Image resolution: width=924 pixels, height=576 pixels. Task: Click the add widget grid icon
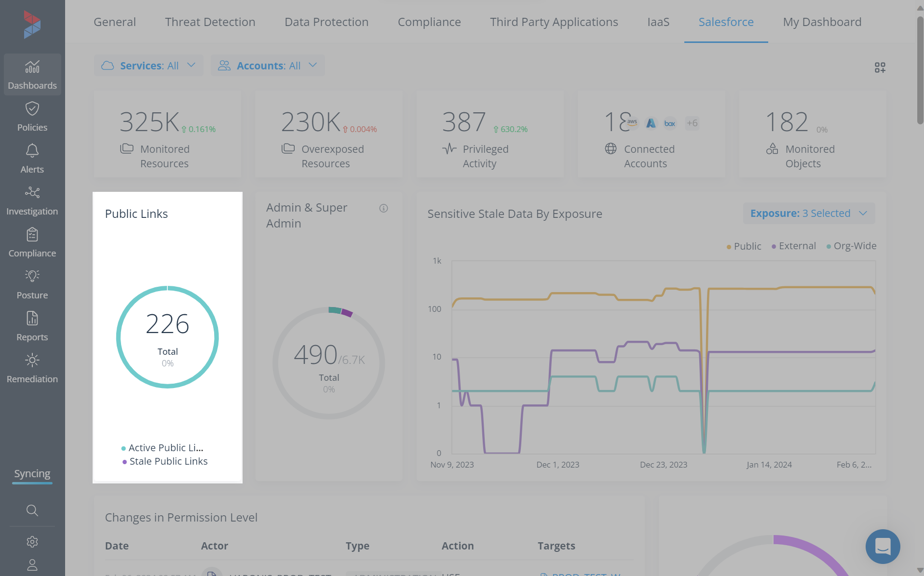point(880,67)
